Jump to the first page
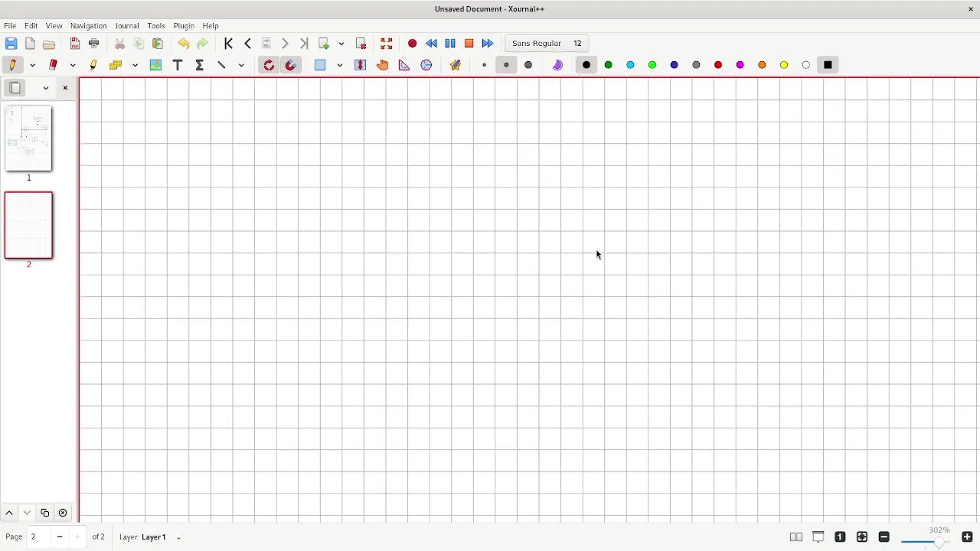 tap(229, 44)
